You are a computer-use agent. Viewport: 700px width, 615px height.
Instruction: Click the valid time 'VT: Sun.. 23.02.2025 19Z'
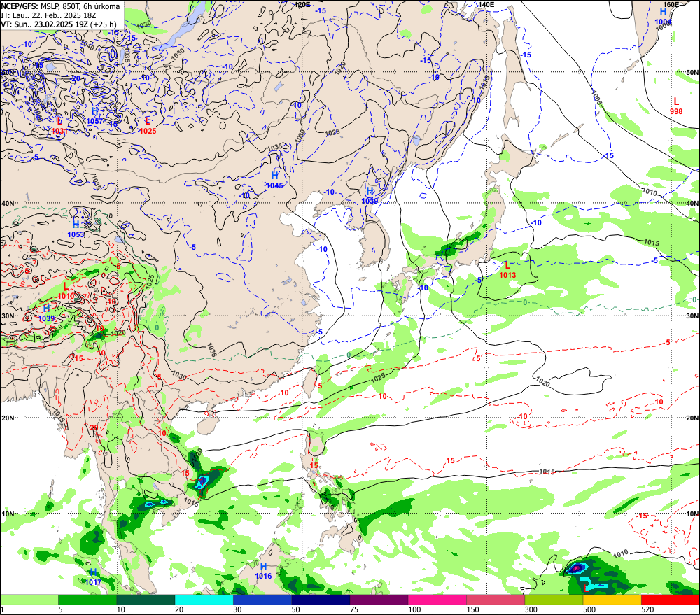click(x=45, y=24)
